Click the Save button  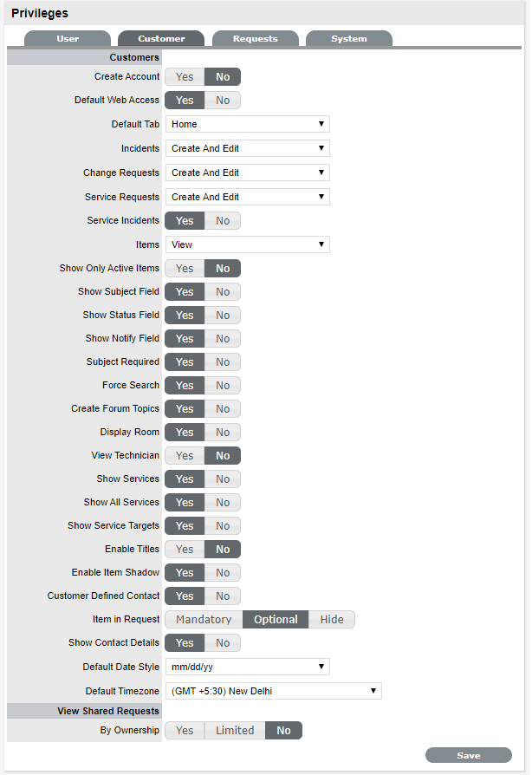coord(468,756)
